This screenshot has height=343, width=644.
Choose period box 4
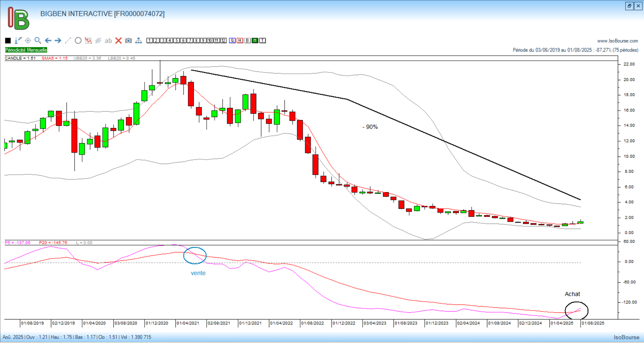(170, 41)
